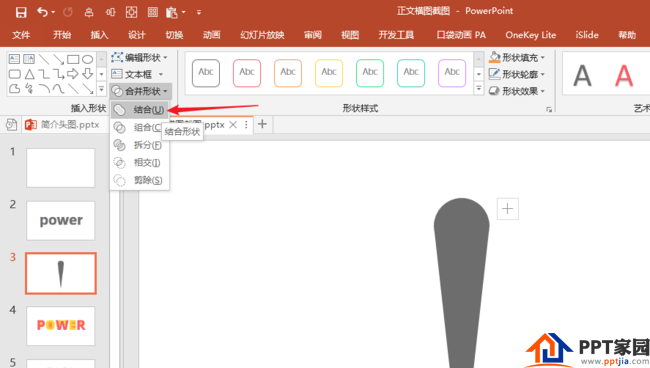Select the right arrow shape
This screenshot has width=650, height=368.
coord(73,74)
